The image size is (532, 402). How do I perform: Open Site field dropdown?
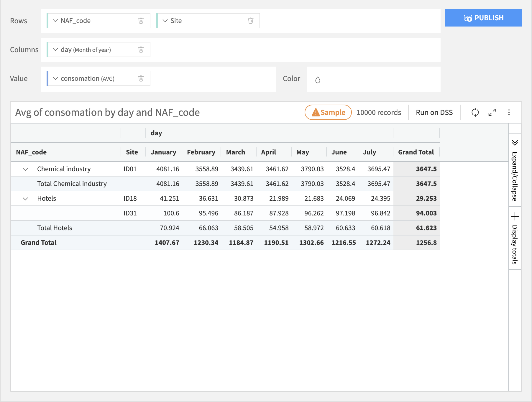coord(165,21)
